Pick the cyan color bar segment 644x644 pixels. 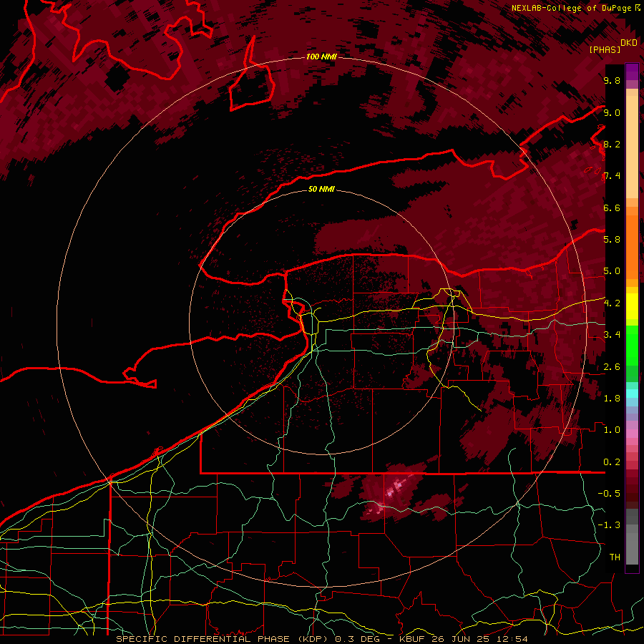[x=632, y=393]
